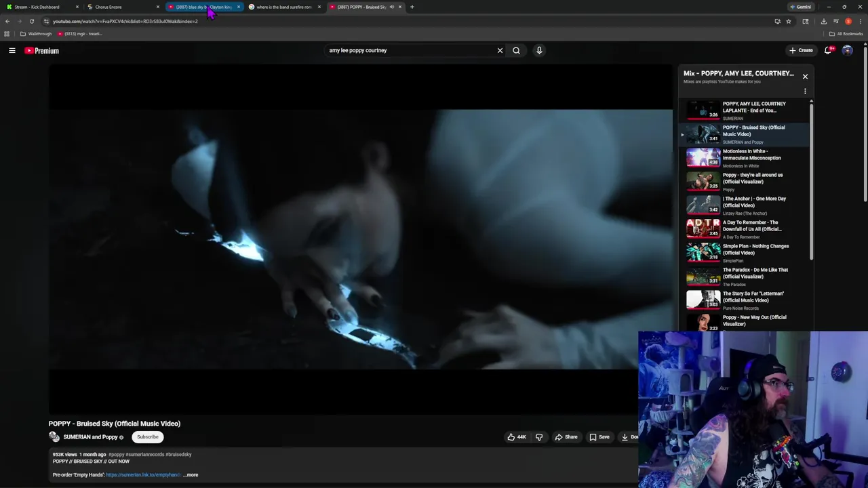View site information icon in address bar

46,21
